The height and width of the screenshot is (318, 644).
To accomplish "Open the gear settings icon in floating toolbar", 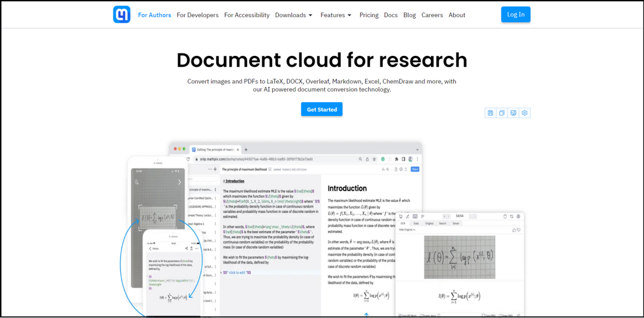I will tap(525, 113).
